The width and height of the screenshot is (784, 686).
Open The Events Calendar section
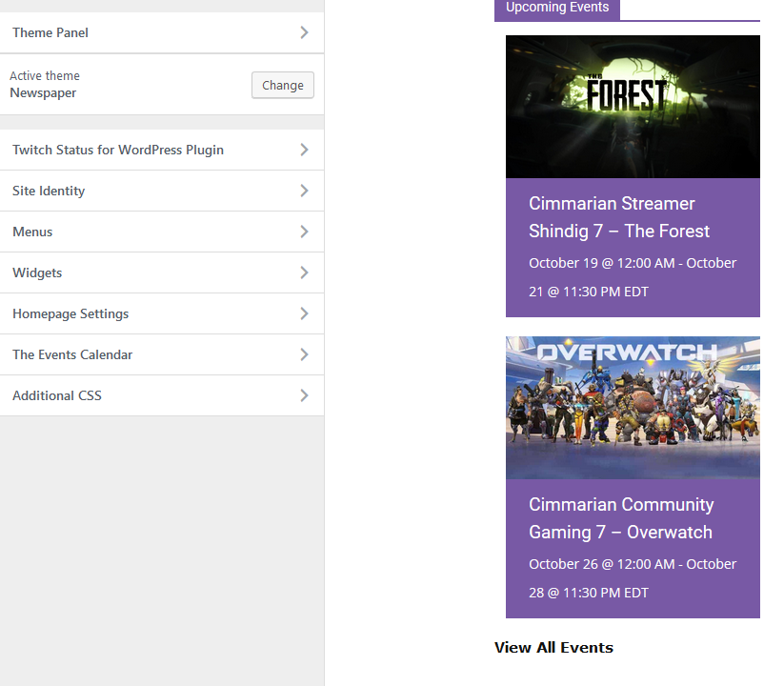point(162,354)
